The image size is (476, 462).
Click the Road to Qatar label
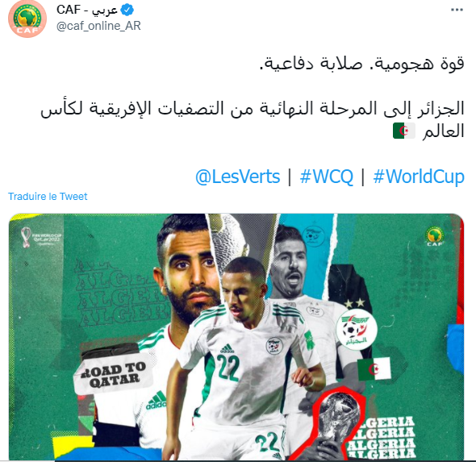(x=114, y=374)
